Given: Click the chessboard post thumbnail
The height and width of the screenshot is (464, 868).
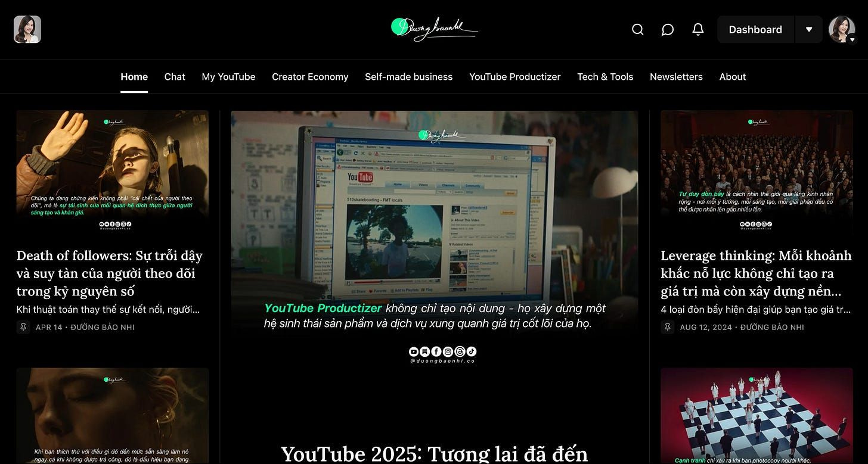Looking at the screenshot, I should tap(757, 416).
